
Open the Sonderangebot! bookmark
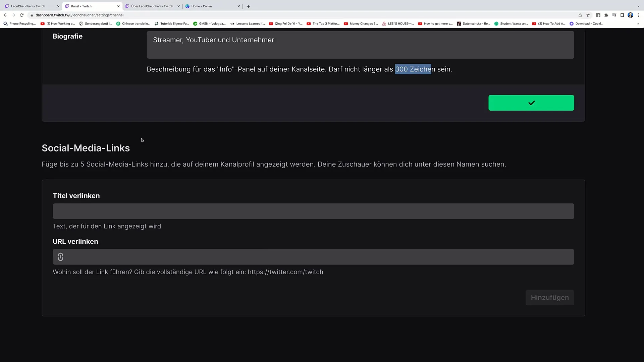click(96, 23)
